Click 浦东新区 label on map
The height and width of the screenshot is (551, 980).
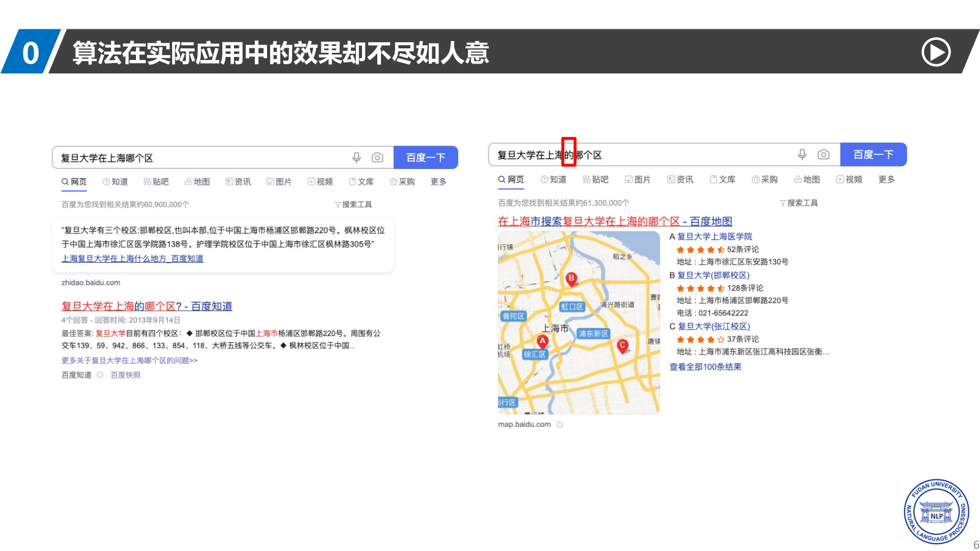pos(594,334)
